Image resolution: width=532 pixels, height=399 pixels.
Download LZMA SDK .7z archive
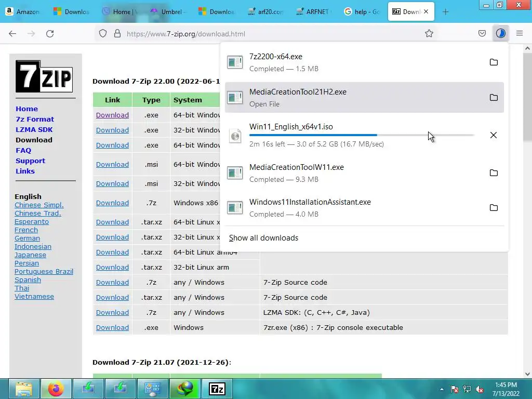(112, 312)
